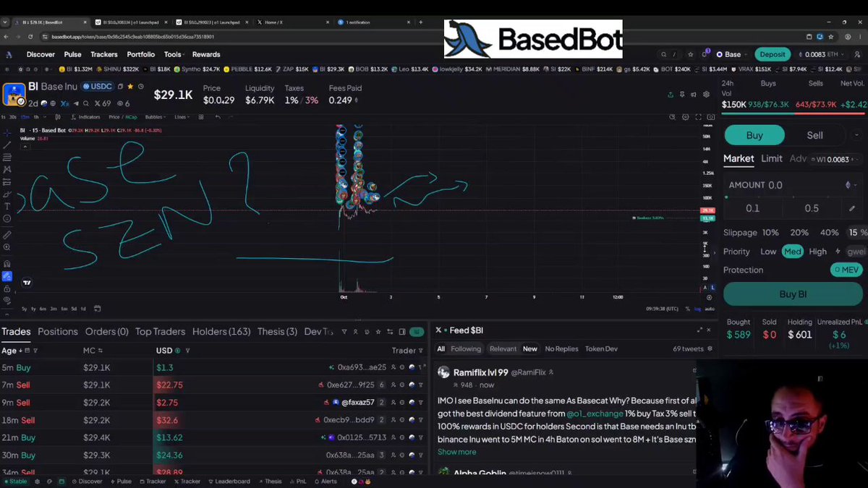Choose 10% slippage
The image size is (868, 488).
click(x=770, y=233)
